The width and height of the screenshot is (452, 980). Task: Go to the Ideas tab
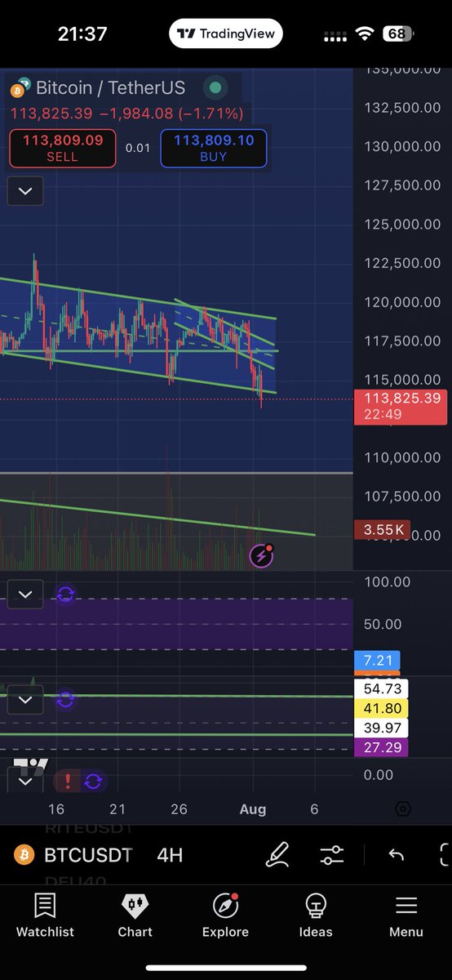point(316,916)
